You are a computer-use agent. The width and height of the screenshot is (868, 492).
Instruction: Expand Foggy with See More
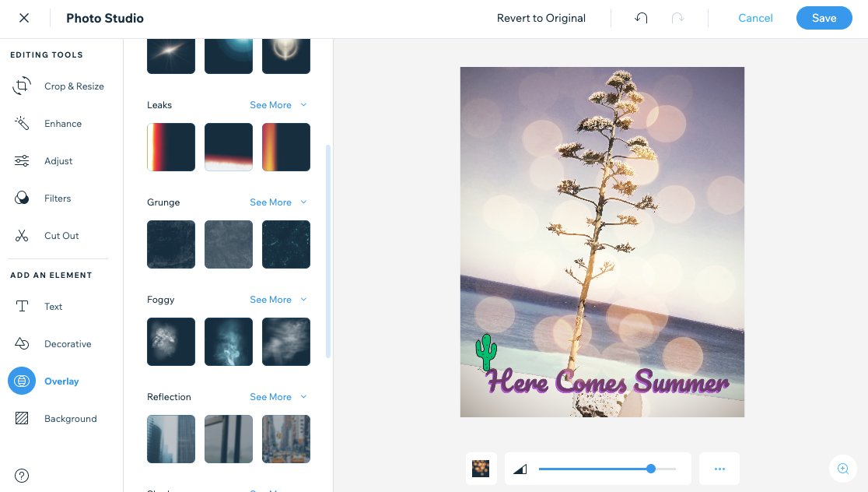click(x=271, y=299)
